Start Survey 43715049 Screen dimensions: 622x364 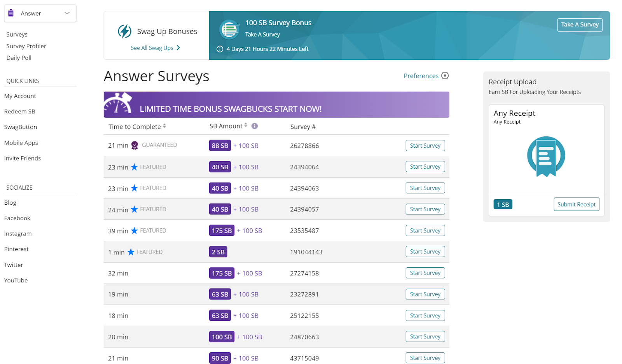pyautogui.click(x=425, y=358)
